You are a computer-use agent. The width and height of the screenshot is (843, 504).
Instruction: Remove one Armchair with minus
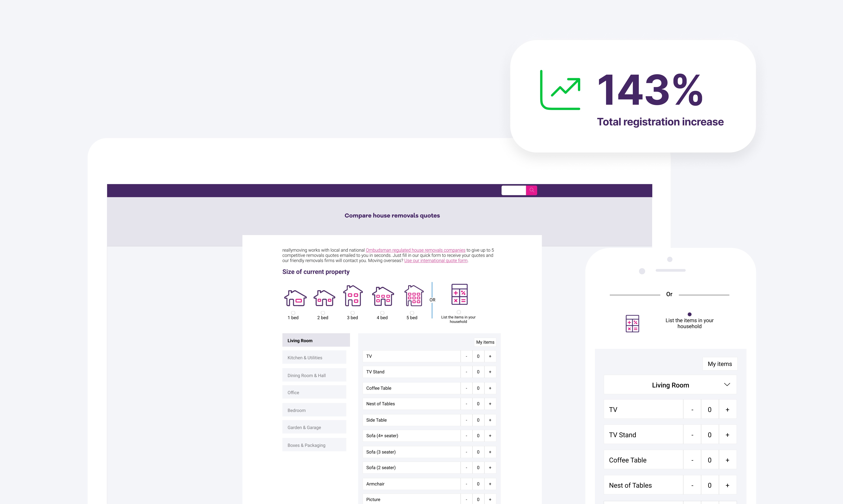coord(467,484)
